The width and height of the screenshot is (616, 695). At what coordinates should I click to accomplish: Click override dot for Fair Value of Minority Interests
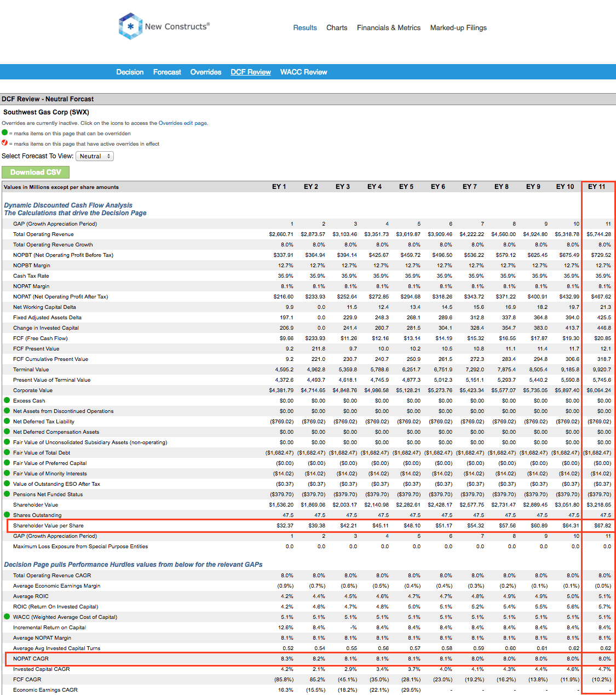click(x=7, y=473)
